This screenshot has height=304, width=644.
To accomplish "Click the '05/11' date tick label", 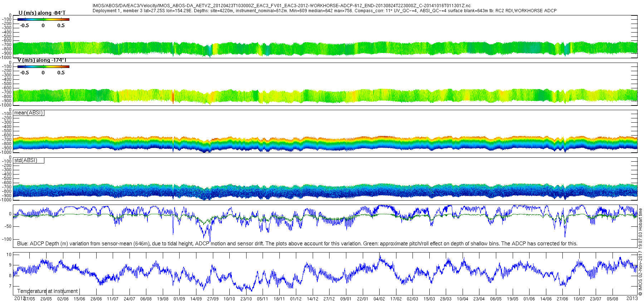I will pyautogui.click(x=263, y=299).
